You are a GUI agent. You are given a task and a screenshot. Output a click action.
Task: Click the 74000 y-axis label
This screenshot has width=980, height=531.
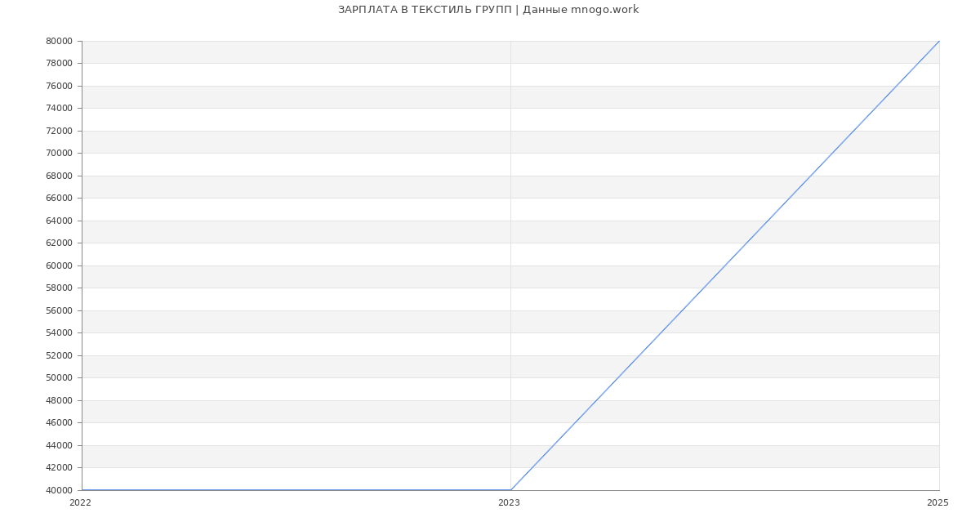tap(59, 108)
